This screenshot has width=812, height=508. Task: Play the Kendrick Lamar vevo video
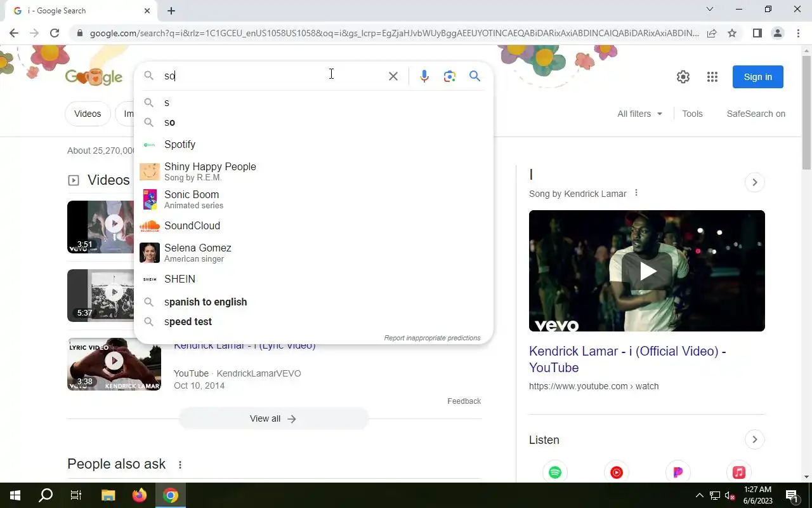point(647,271)
